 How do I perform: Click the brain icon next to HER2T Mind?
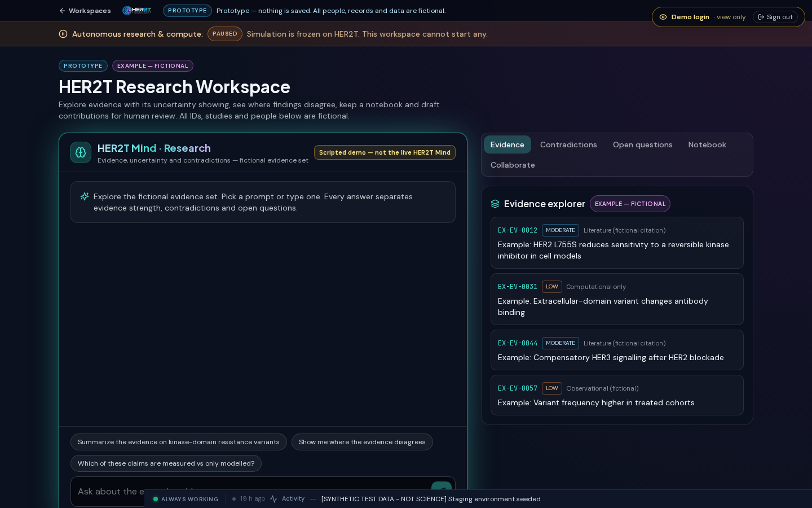81,152
